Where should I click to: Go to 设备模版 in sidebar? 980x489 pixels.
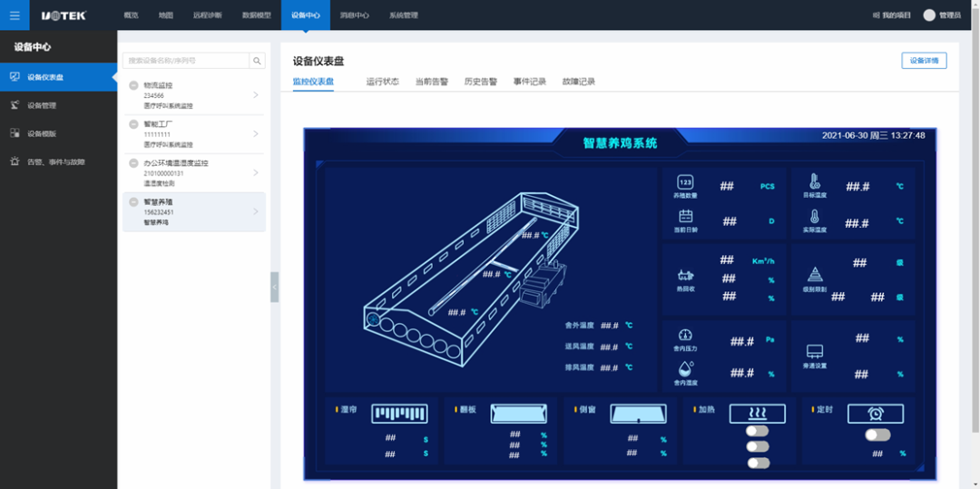[x=59, y=133]
